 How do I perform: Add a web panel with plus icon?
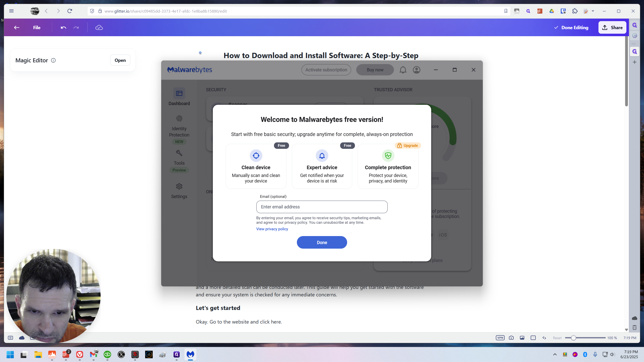point(635,62)
